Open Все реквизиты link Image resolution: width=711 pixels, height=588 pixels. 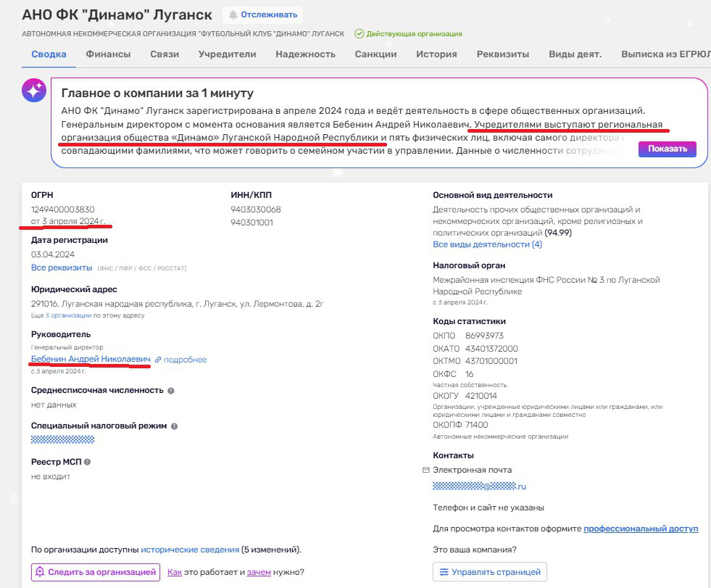click(x=62, y=268)
